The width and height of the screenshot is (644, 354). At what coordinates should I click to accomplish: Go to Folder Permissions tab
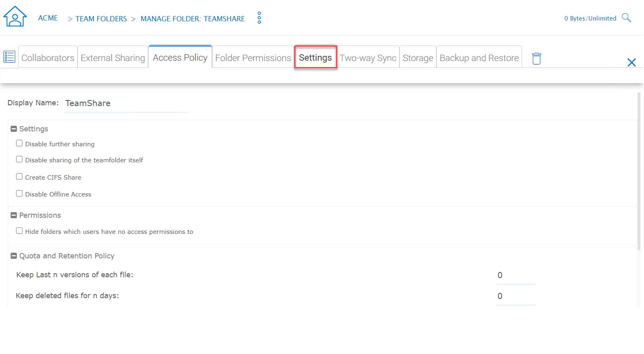click(x=253, y=58)
